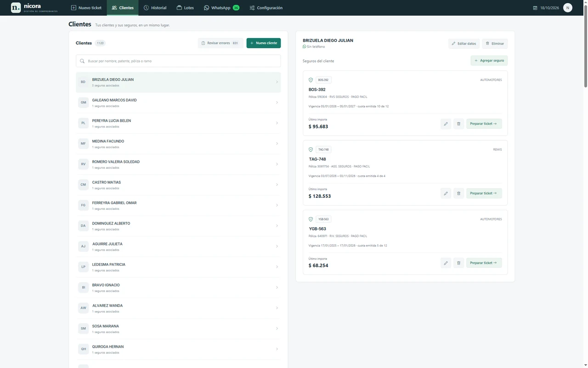Switch to the Historial tab
The height and width of the screenshot is (368, 588).
[x=155, y=8]
